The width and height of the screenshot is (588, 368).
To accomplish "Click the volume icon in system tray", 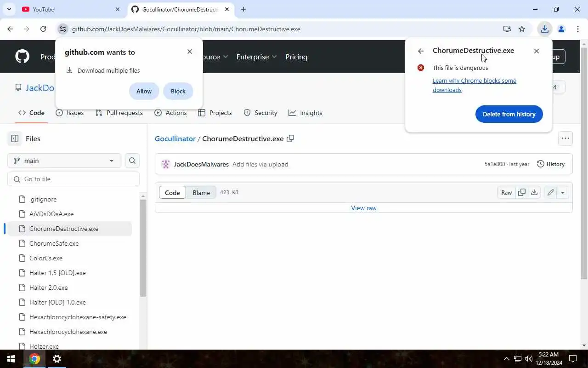I will click(528, 359).
